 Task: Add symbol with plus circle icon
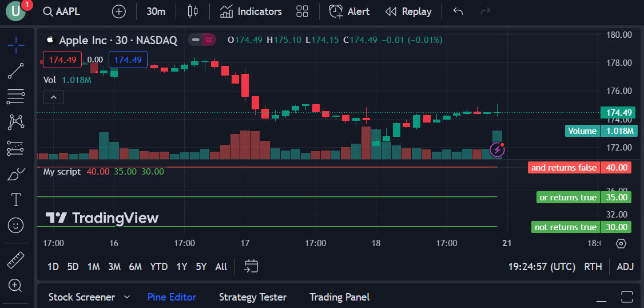coord(119,11)
